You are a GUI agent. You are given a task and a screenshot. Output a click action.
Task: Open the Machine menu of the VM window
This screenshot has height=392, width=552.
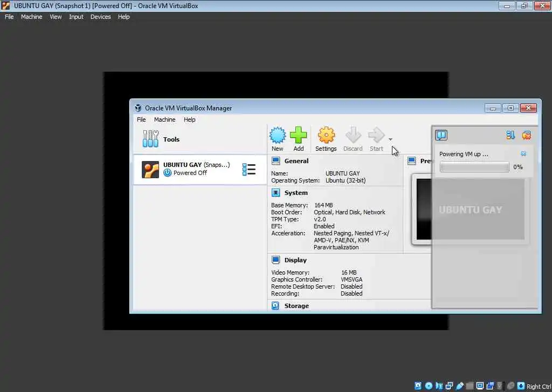31,17
